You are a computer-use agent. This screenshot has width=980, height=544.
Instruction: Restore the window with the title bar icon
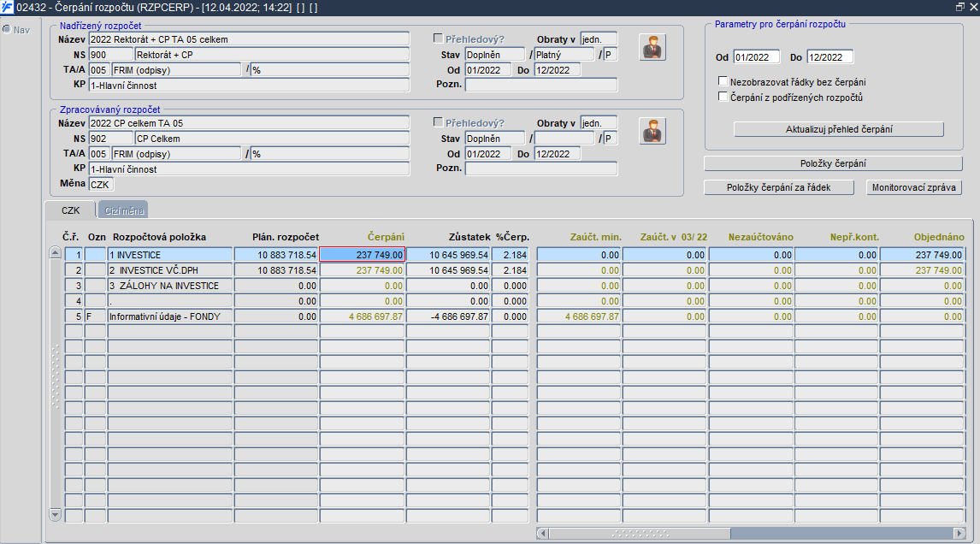pos(960,7)
